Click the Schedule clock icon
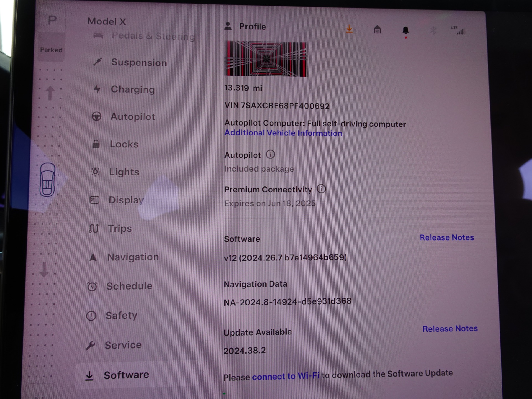Viewport: 532px width, 399px height. 92,286
